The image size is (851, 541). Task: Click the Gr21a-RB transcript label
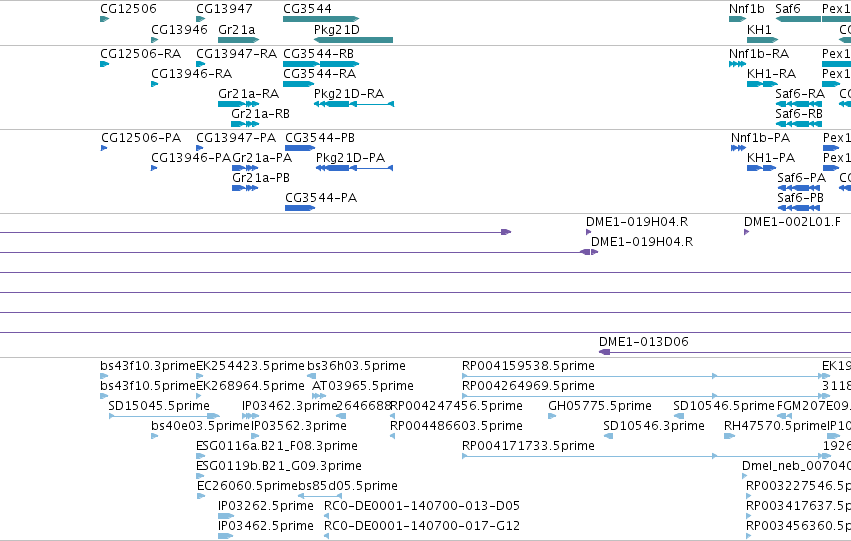(x=261, y=114)
